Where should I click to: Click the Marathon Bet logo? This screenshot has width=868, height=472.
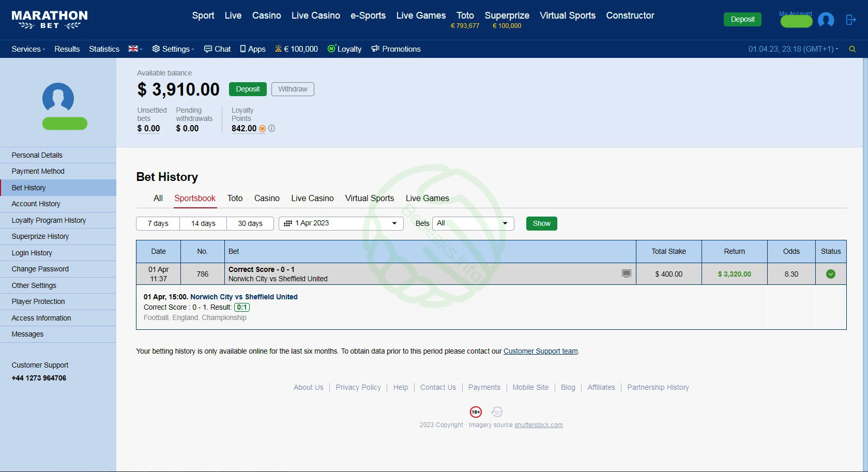point(50,20)
